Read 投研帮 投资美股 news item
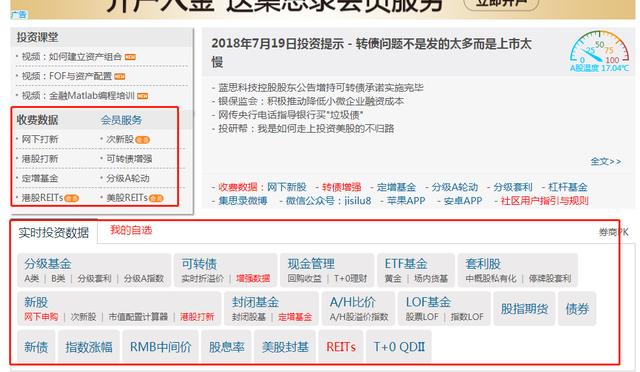 click(x=306, y=129)
